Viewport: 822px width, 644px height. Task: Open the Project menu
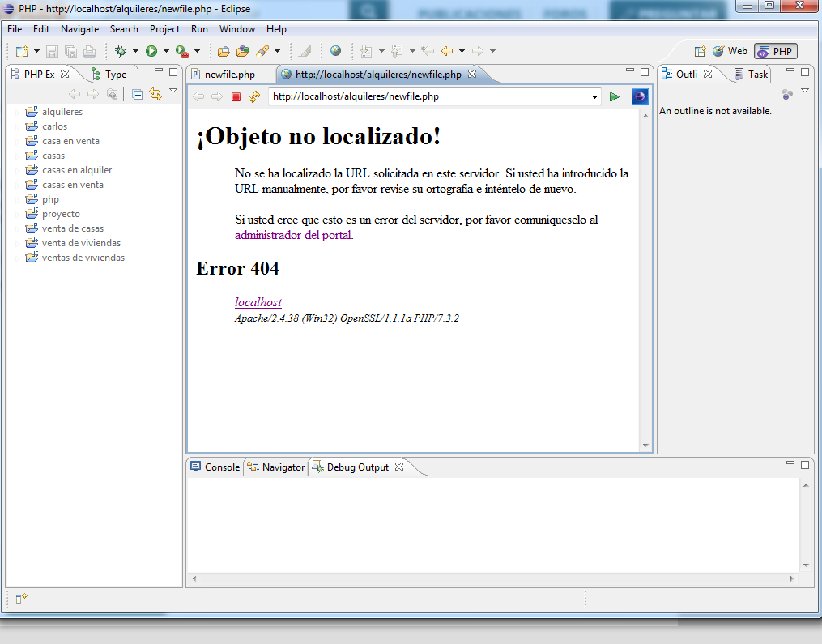click(164, 29)
